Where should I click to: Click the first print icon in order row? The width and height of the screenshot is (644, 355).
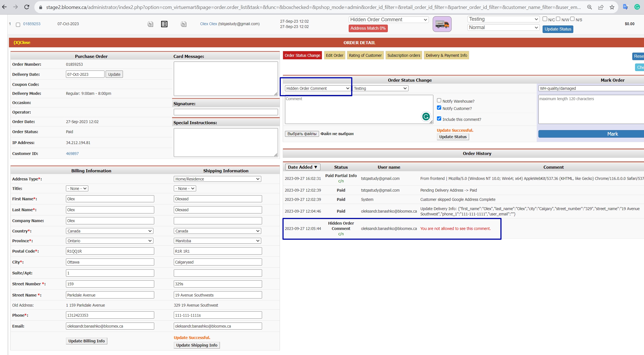pyautogui.click(x=150, y=24)
